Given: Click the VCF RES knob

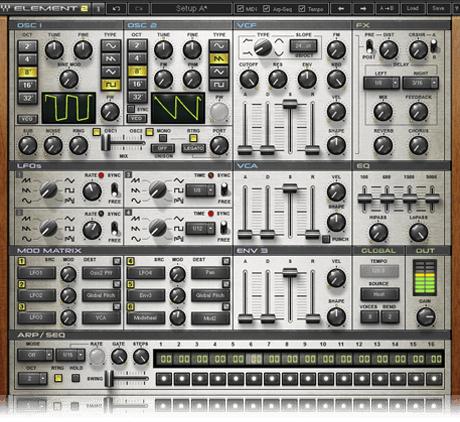Looking at the screenshot, I should tap(278, 79).
